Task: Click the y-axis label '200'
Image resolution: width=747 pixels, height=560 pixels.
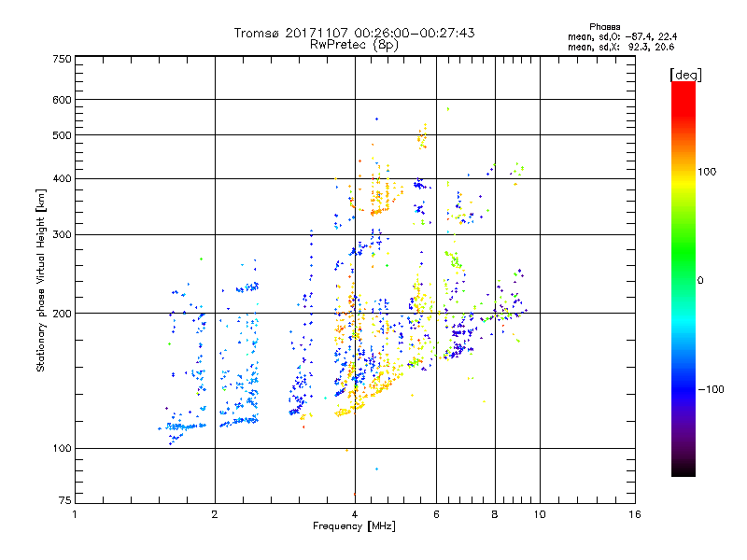Action: (x=62, y=314)
